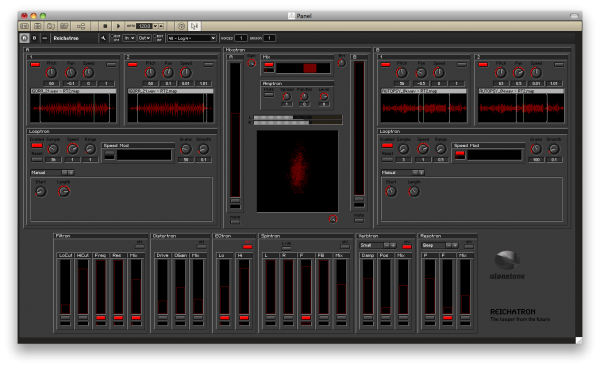Open the Small preset selector in Verbtron
The height and width of the screenshot is (368, 600).
[x=378, y=245]
